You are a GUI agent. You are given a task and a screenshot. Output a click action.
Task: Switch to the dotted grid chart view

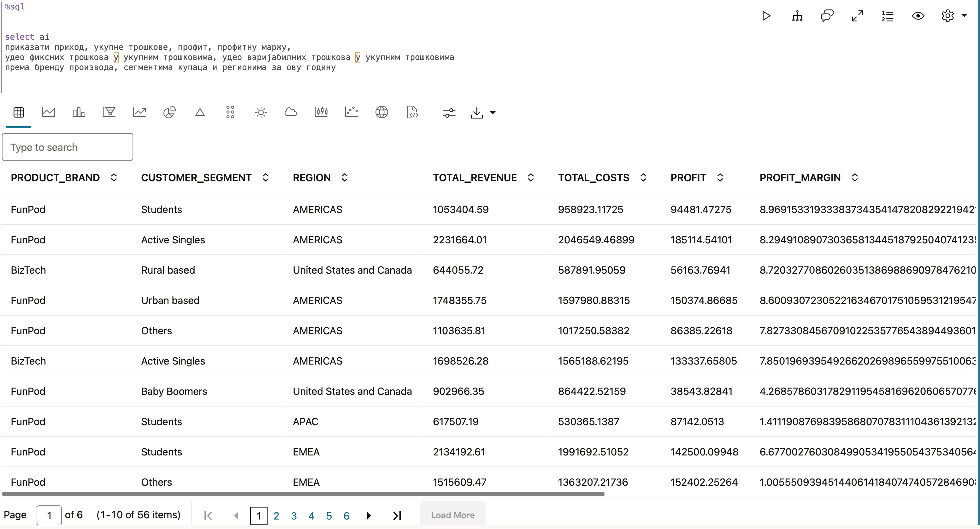230,112
